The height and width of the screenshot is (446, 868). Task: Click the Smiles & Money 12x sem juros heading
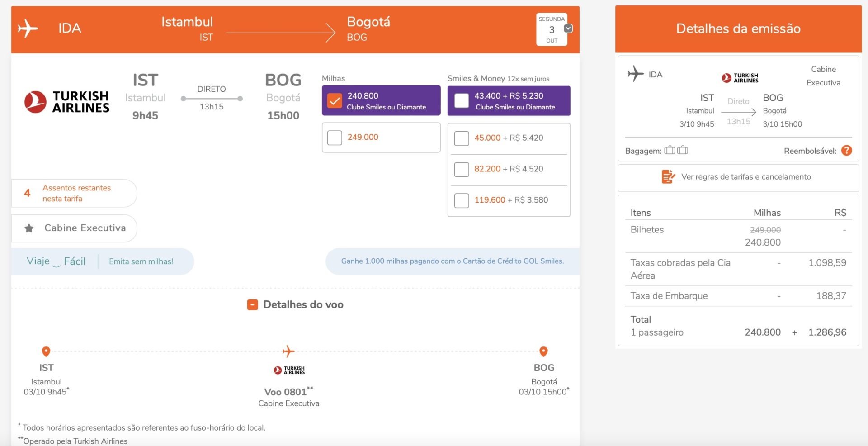(498, 78)
